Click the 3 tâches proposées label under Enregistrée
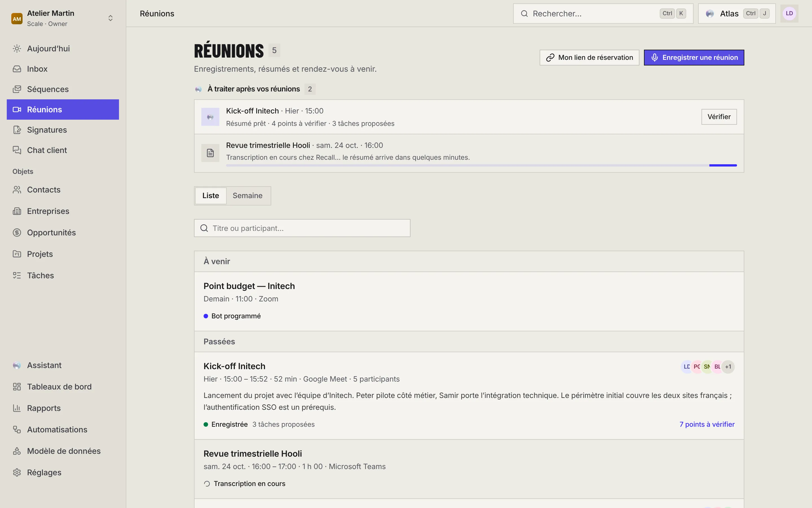The width and height of the screenshot is (812, 508). 284,424
